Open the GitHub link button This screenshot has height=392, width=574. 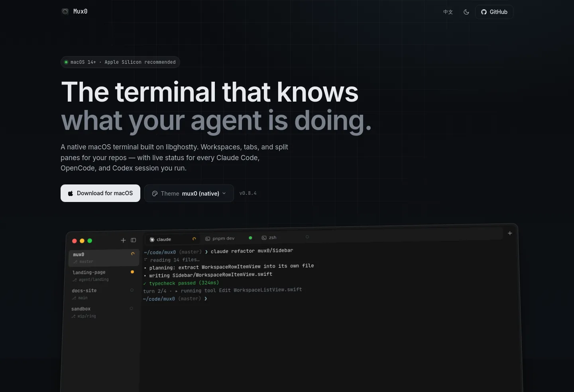click(494, 12)
